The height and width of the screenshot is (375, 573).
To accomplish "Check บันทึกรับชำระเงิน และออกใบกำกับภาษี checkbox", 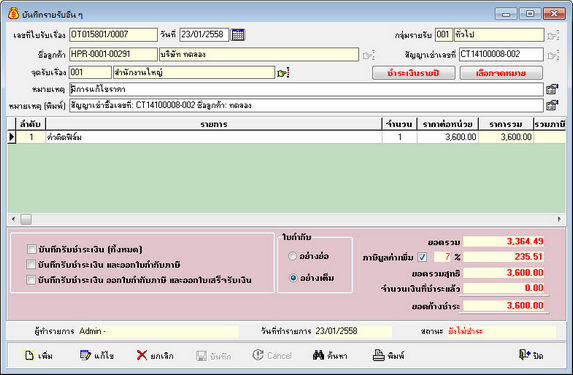I will click(x=31, y=264).
